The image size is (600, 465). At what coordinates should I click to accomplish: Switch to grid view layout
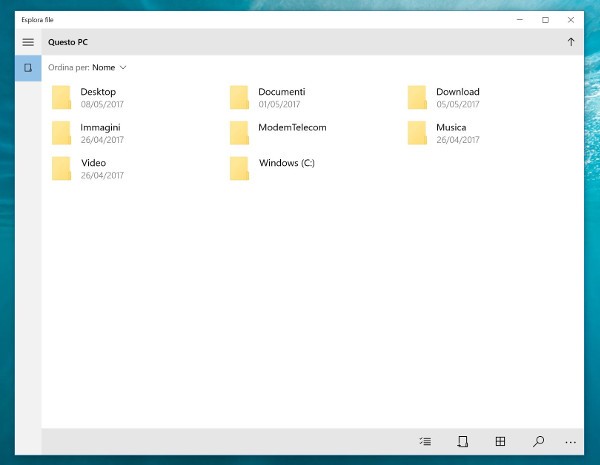[x=500, y=441]
